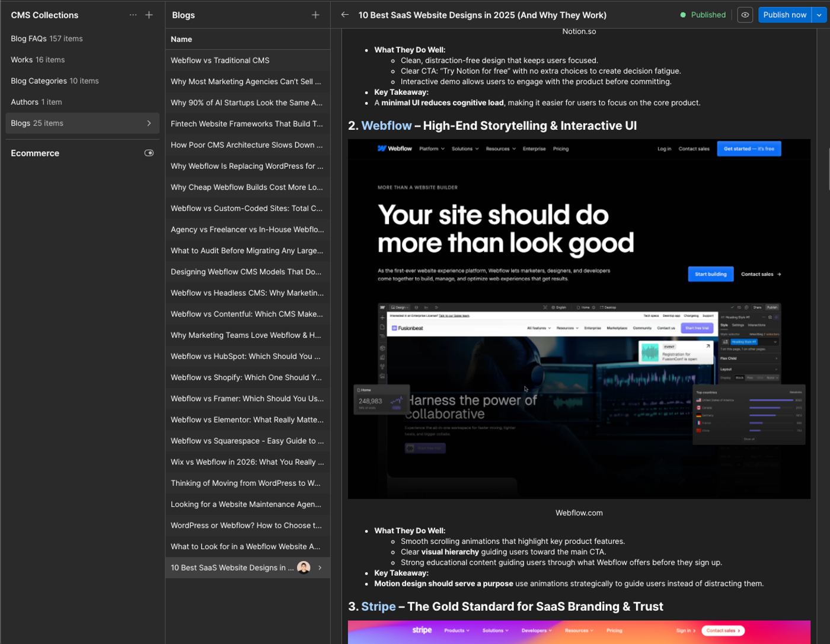The image size is (830, 644).
Task: Click the Publish now button
Action: [784, 15]
